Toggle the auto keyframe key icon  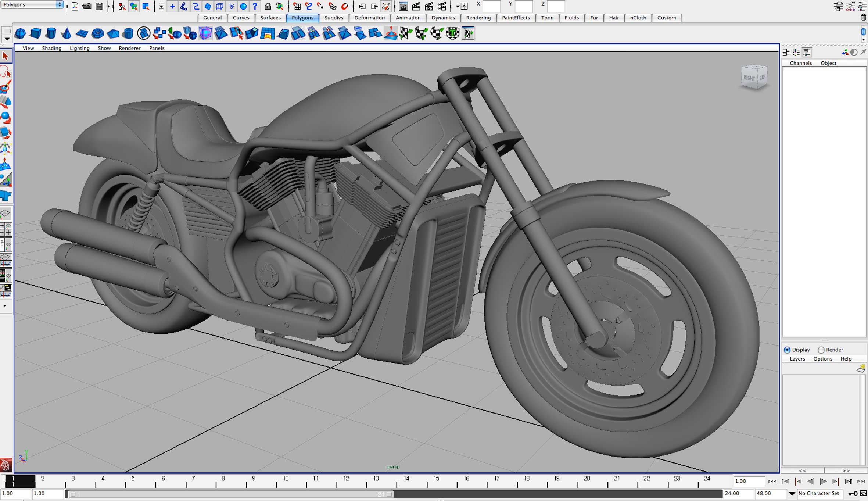tap(853, 493)
